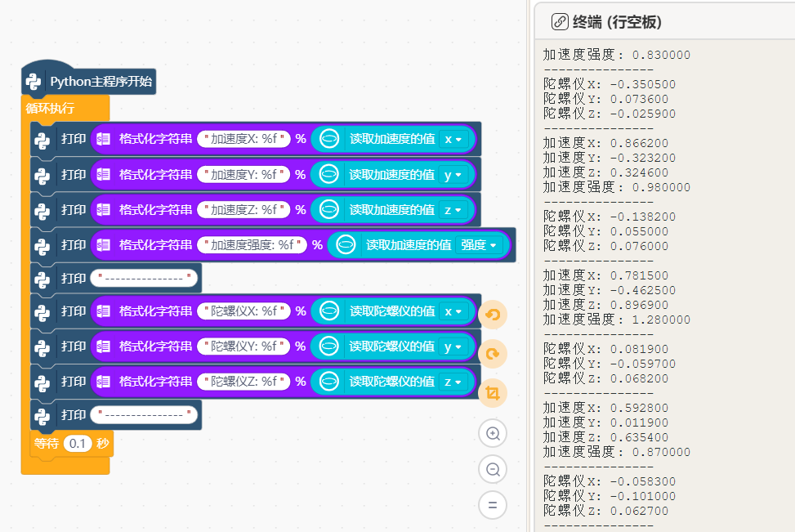The width and height of the screenshot is (795, 532).
Task: Click the 陀螺仪Y: %f text field
Action: click(243, 346)
